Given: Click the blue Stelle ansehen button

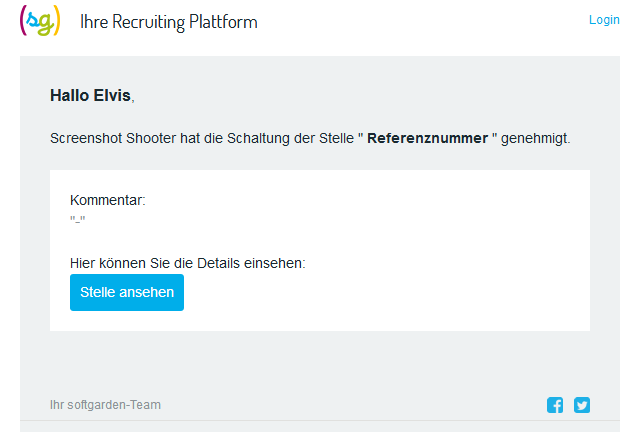Looking at the screenshot, I should pos(127,292).
